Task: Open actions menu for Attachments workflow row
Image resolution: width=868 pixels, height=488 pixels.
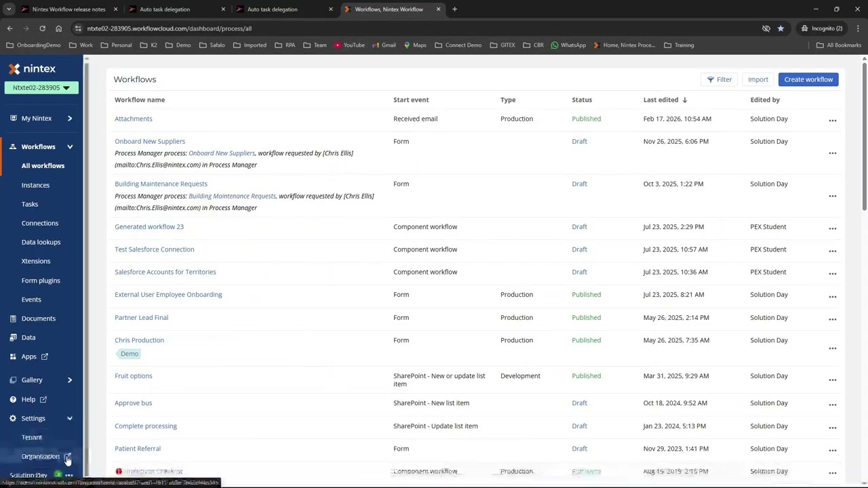Action: click(x=832, y=121)
